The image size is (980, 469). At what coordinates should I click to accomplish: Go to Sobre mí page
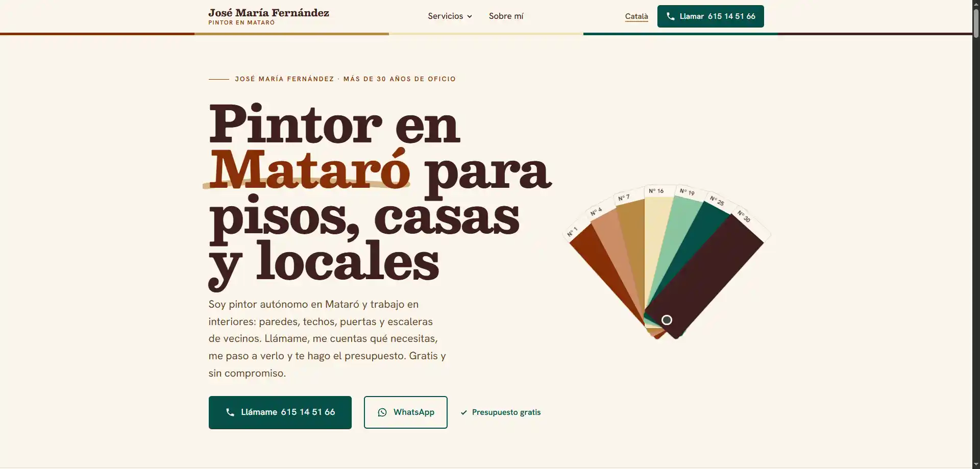click(x=506, y=16)
